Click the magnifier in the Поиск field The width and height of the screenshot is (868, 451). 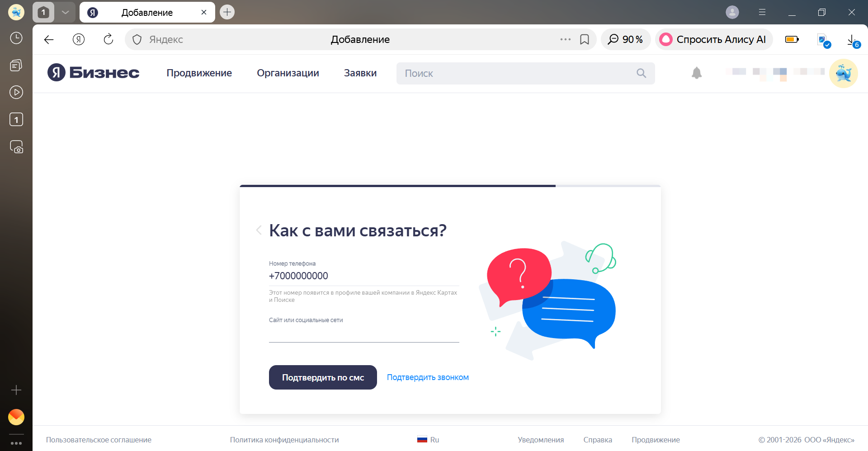pyautogui.click(x=641, y=73)
